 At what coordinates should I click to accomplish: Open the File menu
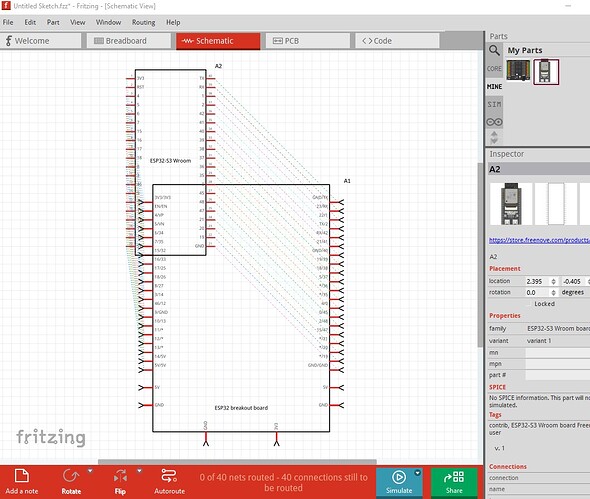[8, 22]
